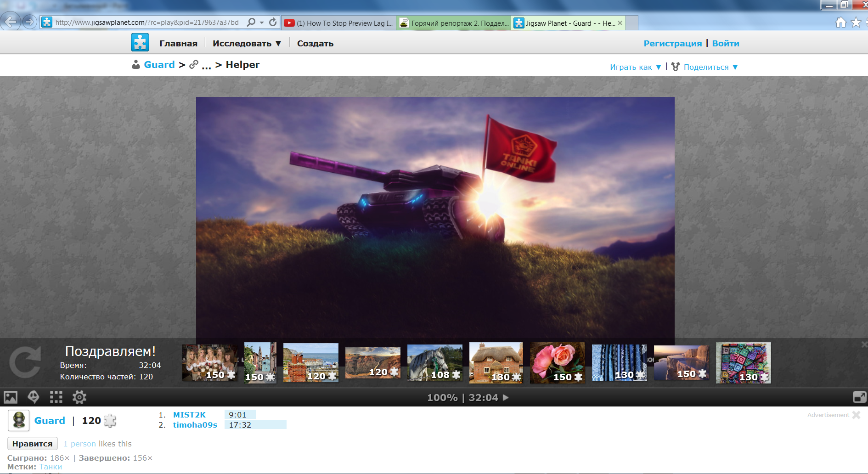Open the pink rose 150-piece puzzle
This screenshot has width=868, height=474.
pyautogui.click(x=558, y=363)
